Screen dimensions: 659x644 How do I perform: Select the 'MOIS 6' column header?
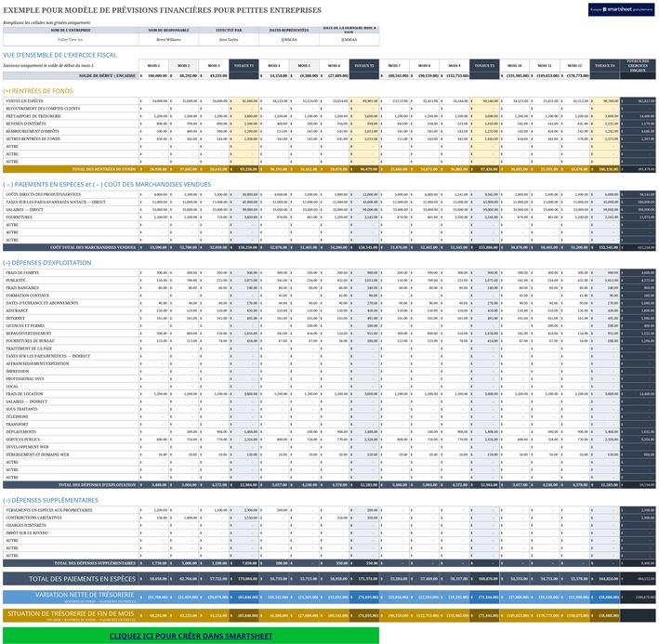pos(334,66)
